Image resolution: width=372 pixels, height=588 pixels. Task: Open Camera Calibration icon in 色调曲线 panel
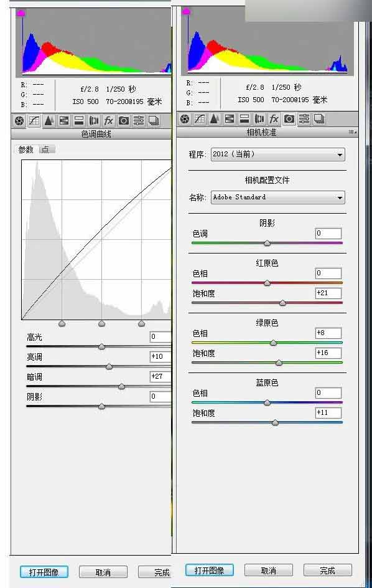tap(124, 120)
